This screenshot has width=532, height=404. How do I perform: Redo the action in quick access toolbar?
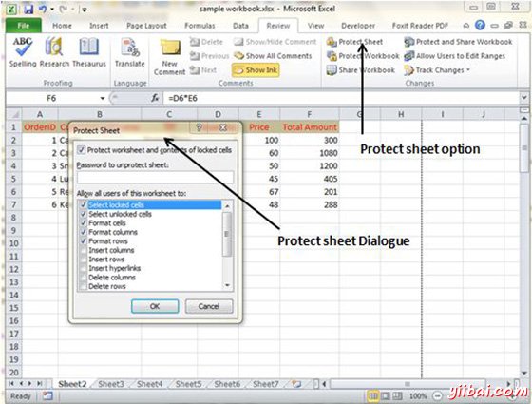(65, 9)
